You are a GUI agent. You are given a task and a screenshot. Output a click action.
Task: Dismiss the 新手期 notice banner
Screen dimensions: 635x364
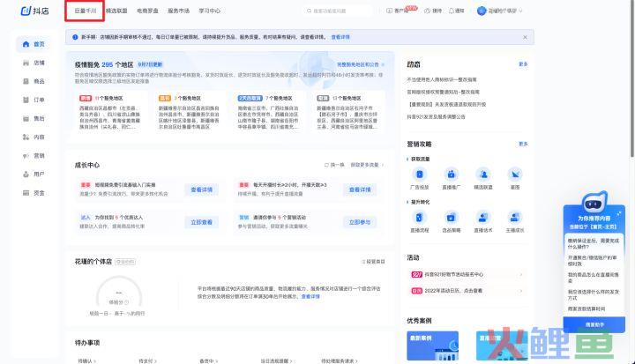[x=525, y=37]
